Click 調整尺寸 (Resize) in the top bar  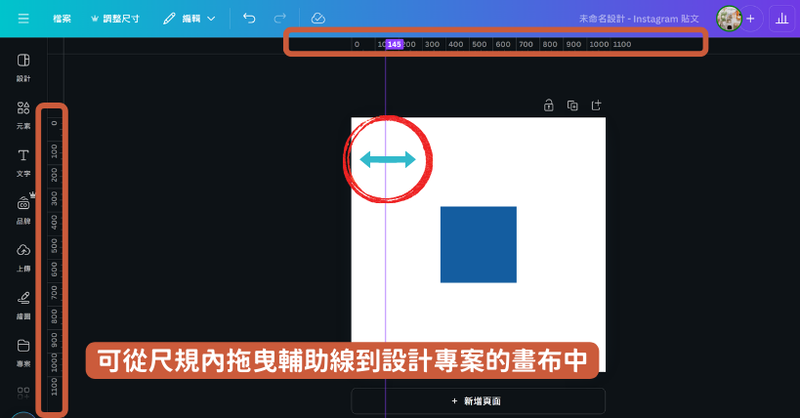point(116,18)
